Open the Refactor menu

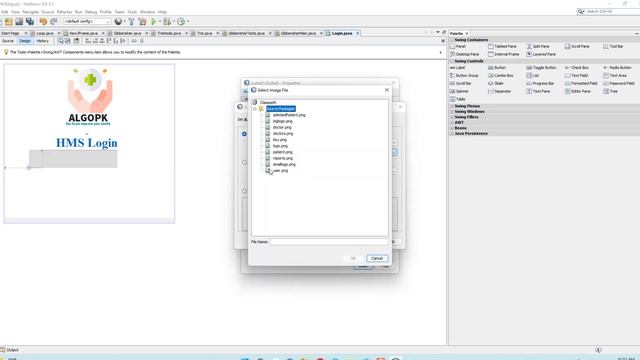(x=64, y=12)
